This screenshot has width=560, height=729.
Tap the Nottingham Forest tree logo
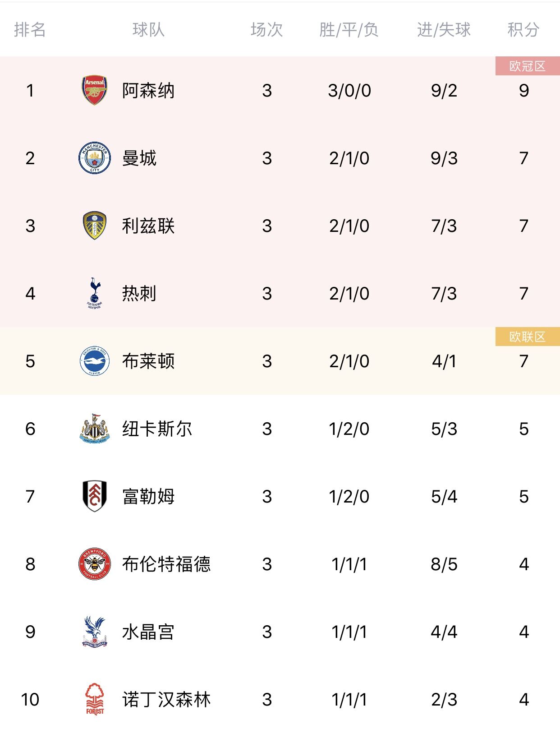(95, 699)
